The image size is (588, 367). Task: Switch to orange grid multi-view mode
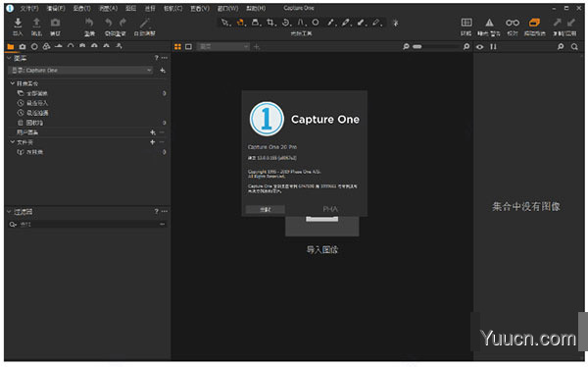177,46
